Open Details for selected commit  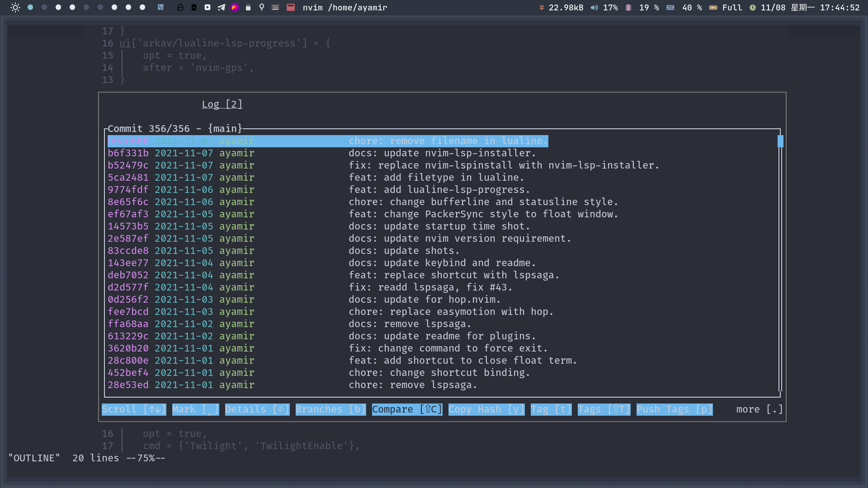click(x=257, y=409)
